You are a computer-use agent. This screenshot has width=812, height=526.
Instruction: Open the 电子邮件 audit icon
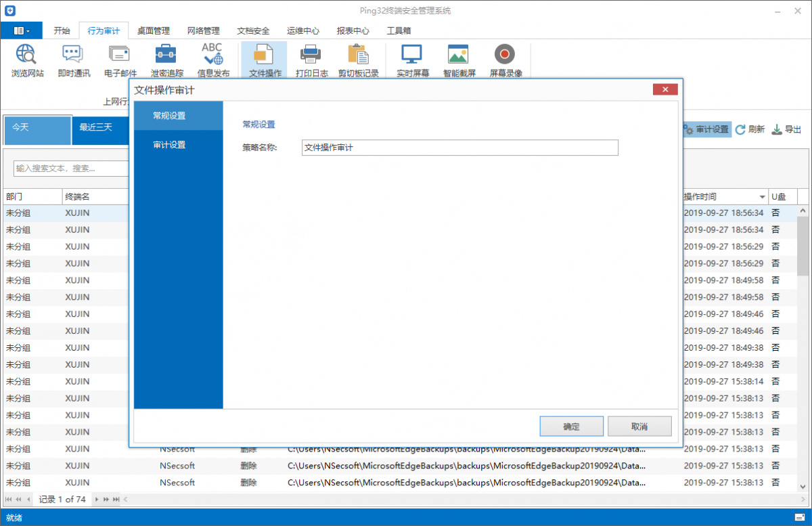(120, 61)
